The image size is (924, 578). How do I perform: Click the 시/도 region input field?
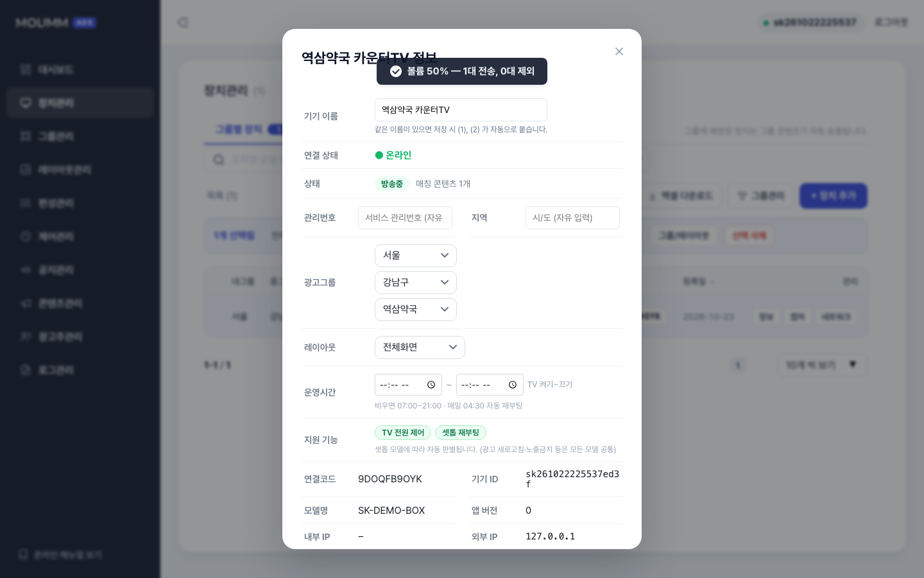[572, 218]
